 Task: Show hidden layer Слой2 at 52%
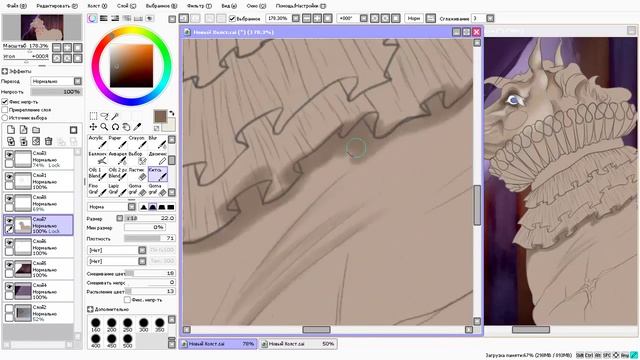pos(9,309)
